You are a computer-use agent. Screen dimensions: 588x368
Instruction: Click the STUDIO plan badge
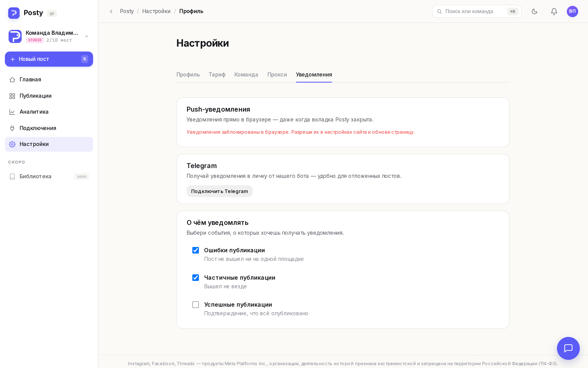[35, 40]
